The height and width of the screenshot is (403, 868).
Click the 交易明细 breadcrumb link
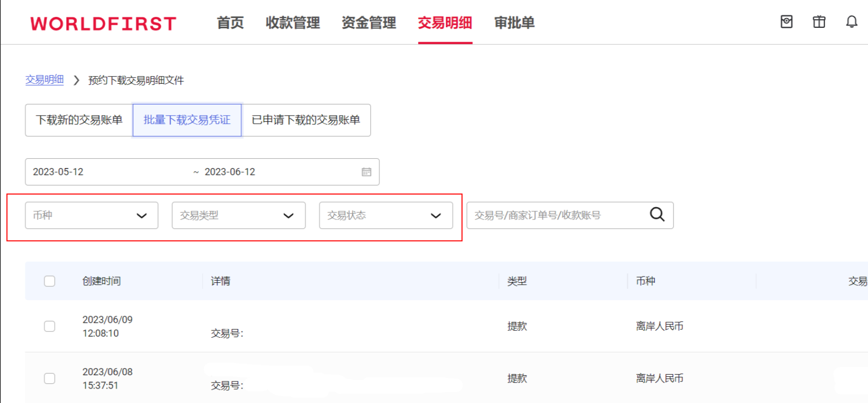pos(45,80)
